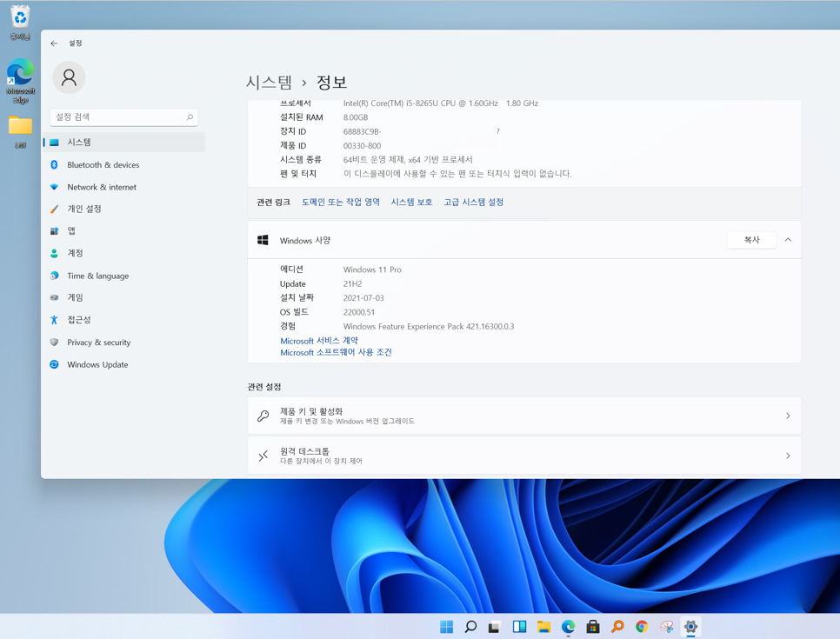Open the snipping tool icon on taskbar
The width and height of the screenshot is (840, 639).
(666, 627)
